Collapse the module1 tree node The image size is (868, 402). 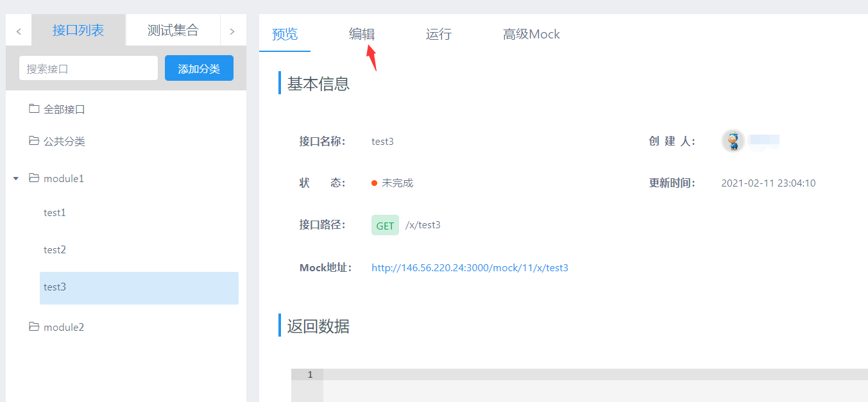pyautogui.click(x=15, y=178)
